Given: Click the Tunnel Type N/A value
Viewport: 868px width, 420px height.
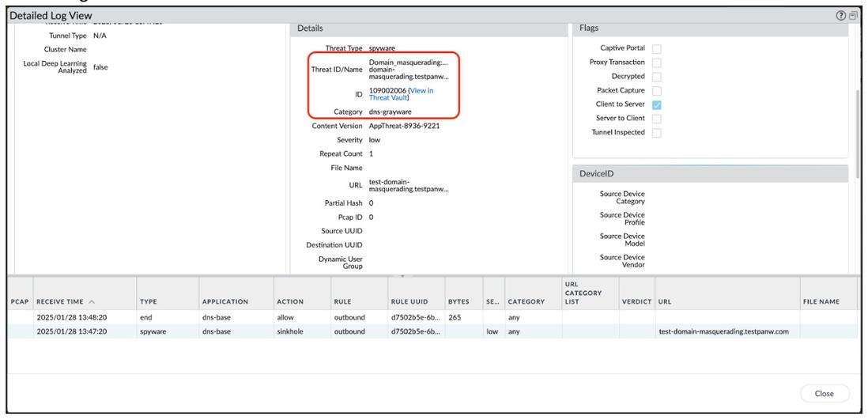Looking at the screenshot, I should click(x=100, y=36).
